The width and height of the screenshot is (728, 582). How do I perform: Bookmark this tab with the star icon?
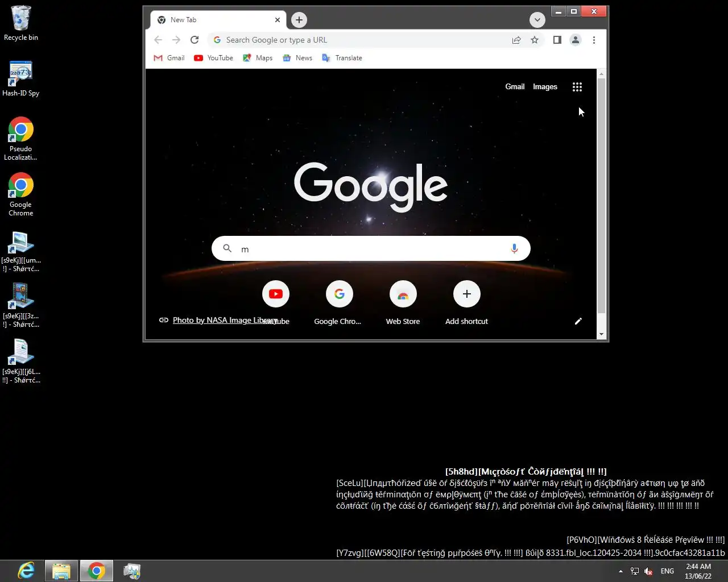(x=535, y=40)
